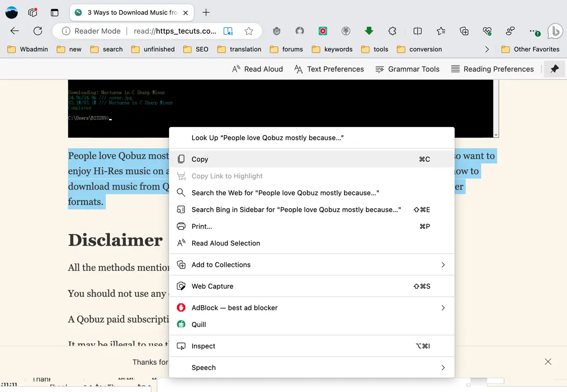Toggle the vertical tabs icon
Image resolution: width=567 pixels, height=392 pixels.
point(54,13)
